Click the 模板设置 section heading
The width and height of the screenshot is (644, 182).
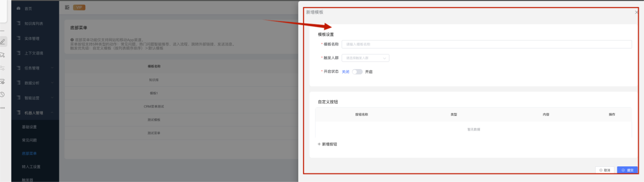(x=326, y=34)
